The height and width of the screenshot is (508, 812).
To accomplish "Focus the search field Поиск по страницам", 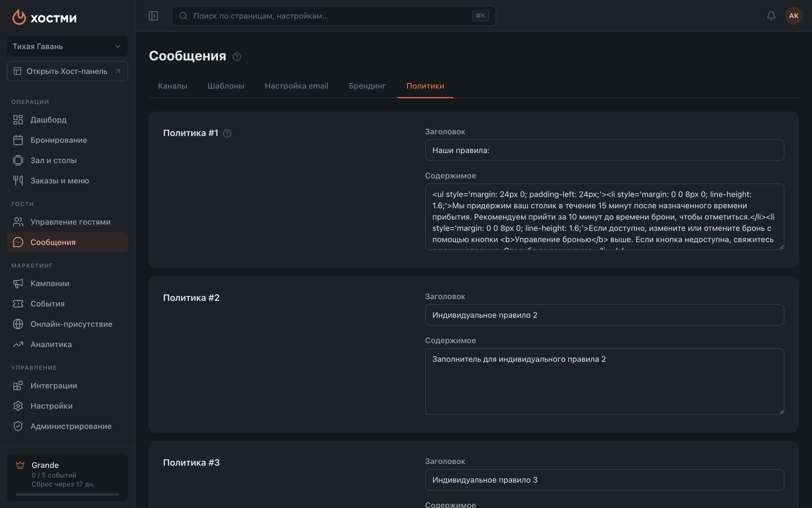I will click(x=334, y=16).
